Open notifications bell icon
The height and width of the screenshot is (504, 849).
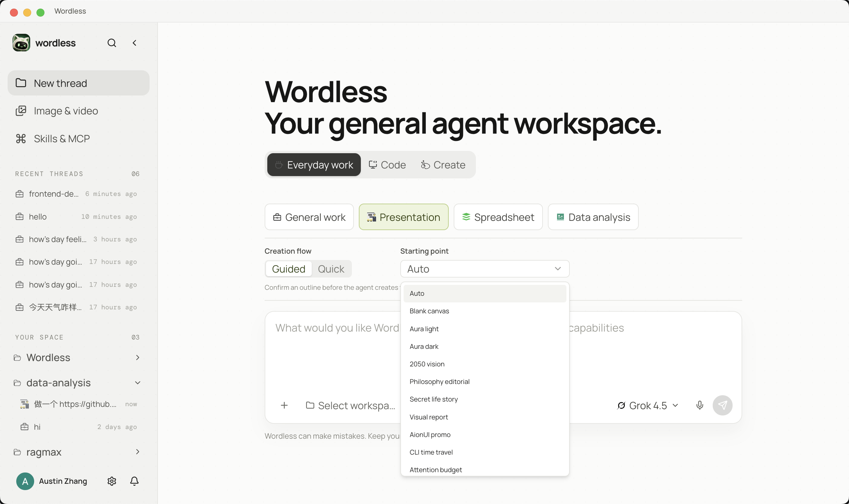click(x=135, y=481)
